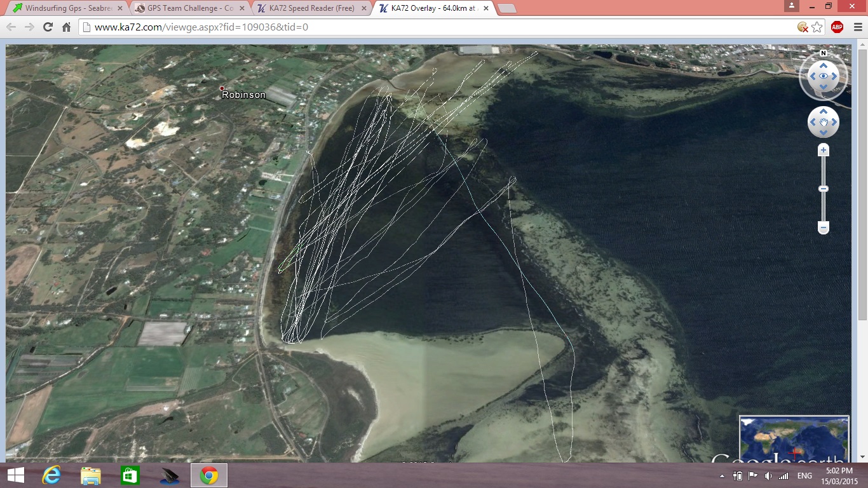Click the world overview map thumbnail
Image resolution: width=868 pixels, height=488 pixels.
pyautogui.click(x=794, y=438)
